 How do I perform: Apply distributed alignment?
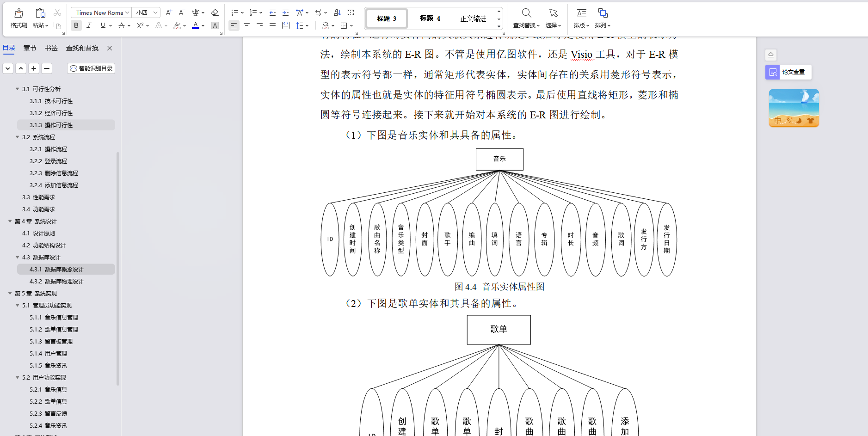(x=286, y=25)
